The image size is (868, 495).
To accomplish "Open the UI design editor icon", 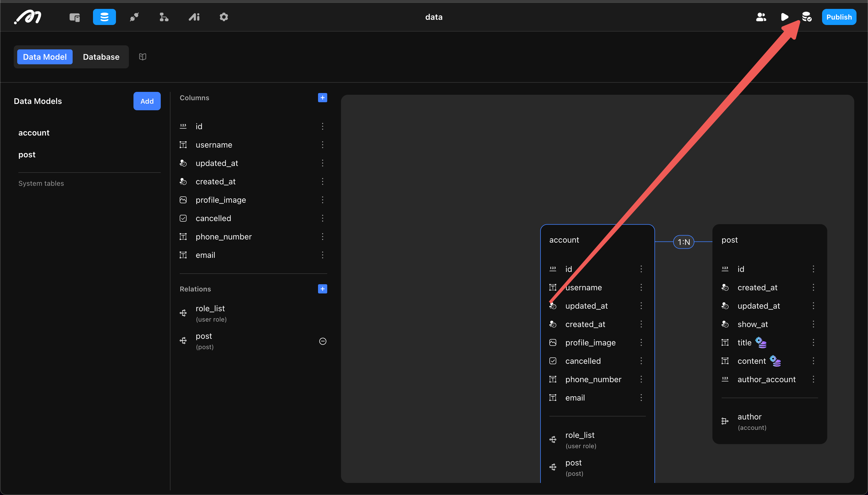I will click(74, 17).
